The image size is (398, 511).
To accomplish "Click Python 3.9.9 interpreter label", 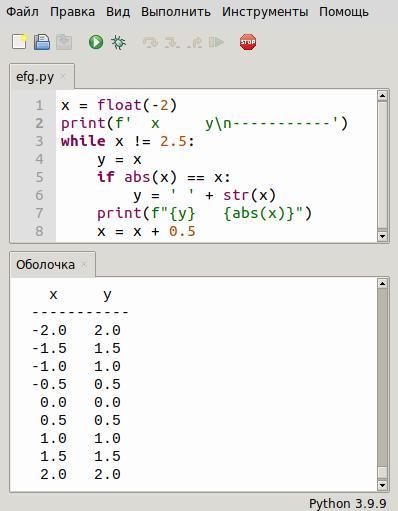I will click(x=348, y=503).
